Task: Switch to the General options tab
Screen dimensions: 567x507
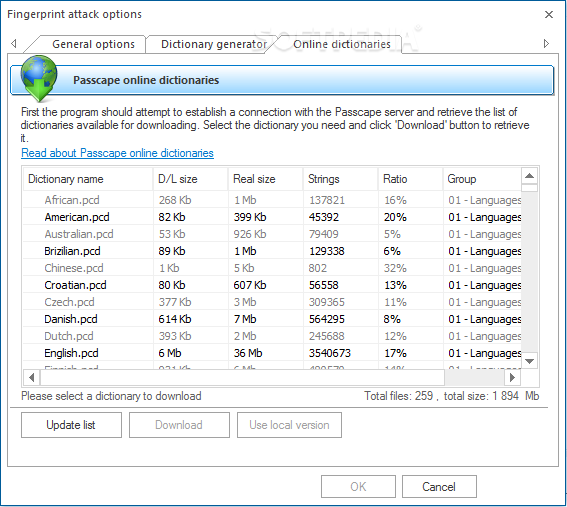Action: (93, 44)
